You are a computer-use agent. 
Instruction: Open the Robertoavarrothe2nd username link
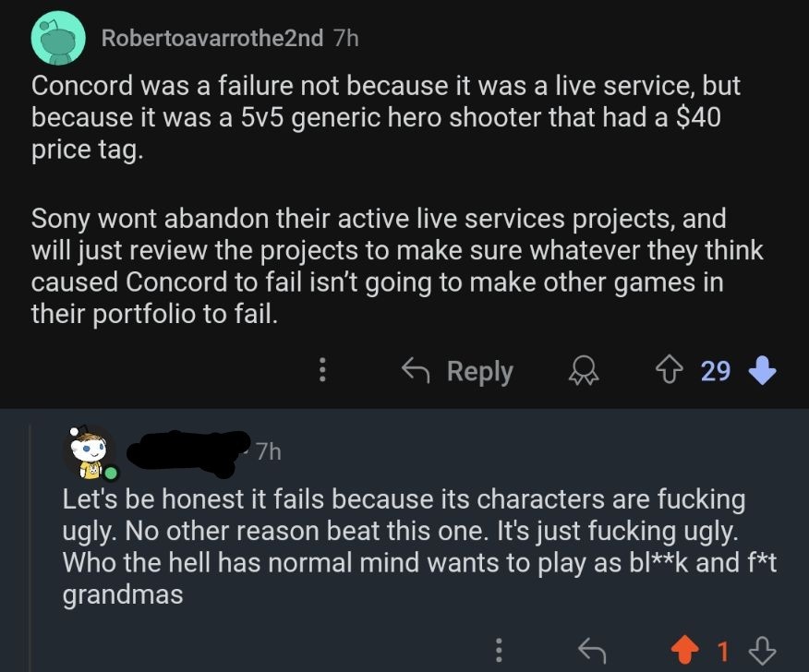click(x=212, y=38)
